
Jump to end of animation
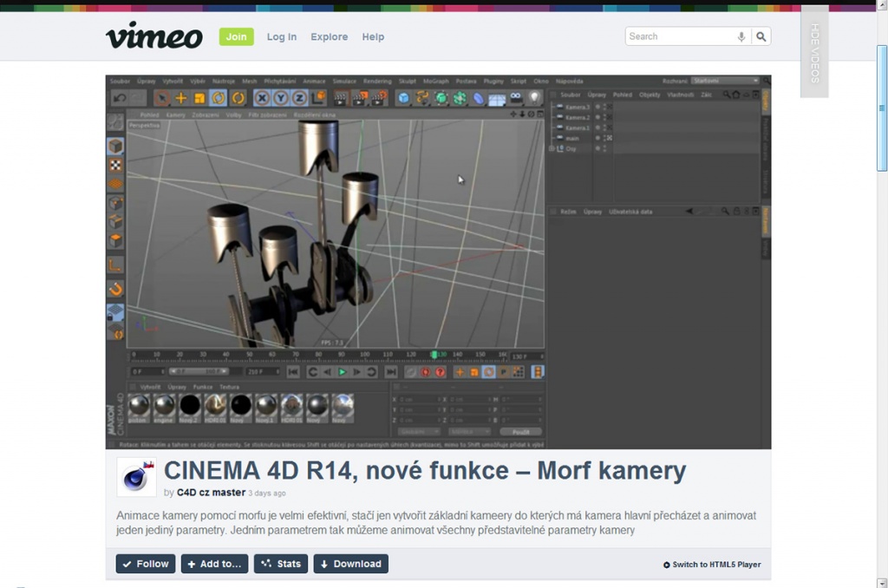click(x=391, y=372)
